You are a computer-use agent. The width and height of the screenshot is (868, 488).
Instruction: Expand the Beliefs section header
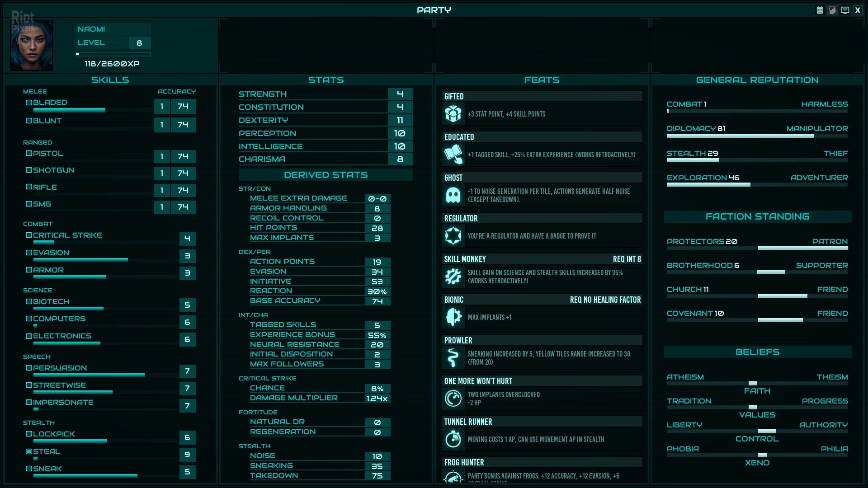click(x=757, y=352)
